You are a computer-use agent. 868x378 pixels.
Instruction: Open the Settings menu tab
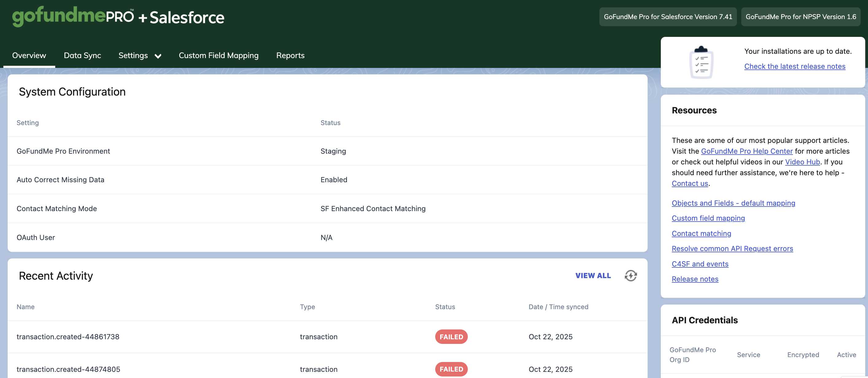coord(133,55)
